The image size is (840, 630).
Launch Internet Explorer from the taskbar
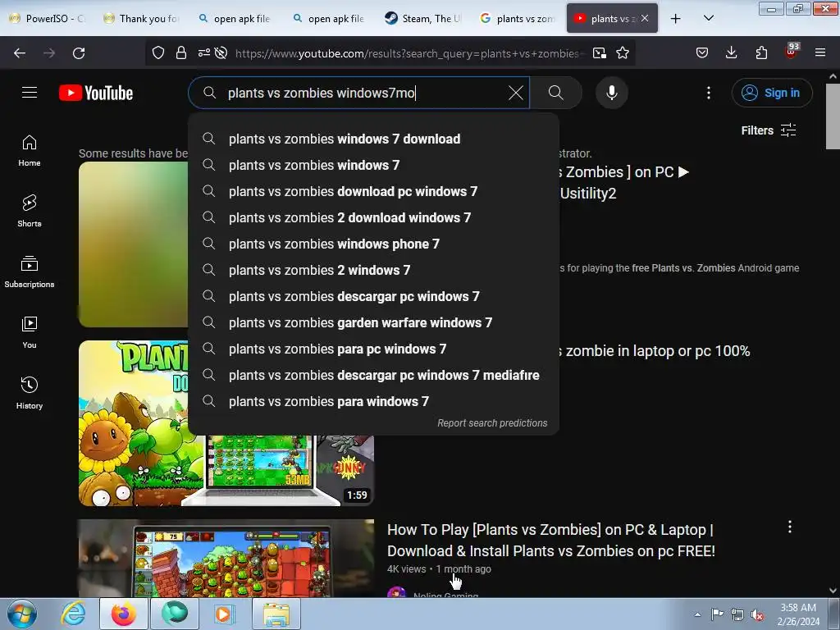[x=73, y=614]
